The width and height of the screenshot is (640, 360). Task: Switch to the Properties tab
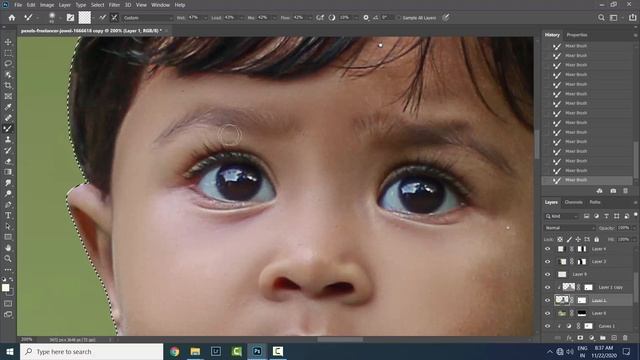(x=577, y=35)
